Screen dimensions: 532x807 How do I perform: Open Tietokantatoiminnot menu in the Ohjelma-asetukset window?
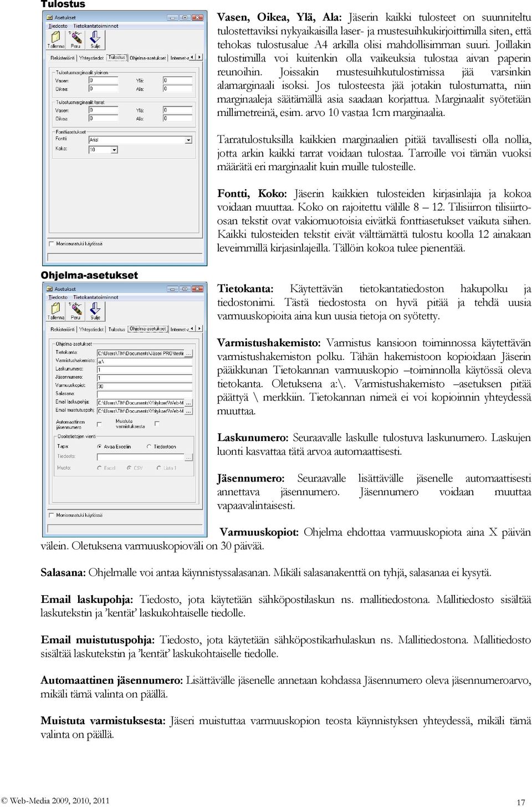96,297
